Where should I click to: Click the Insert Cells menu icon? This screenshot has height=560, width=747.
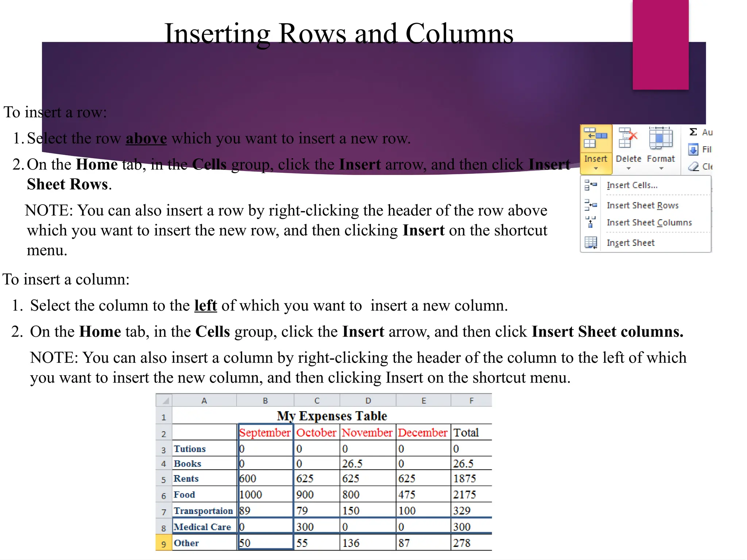(x=591, y=185)
